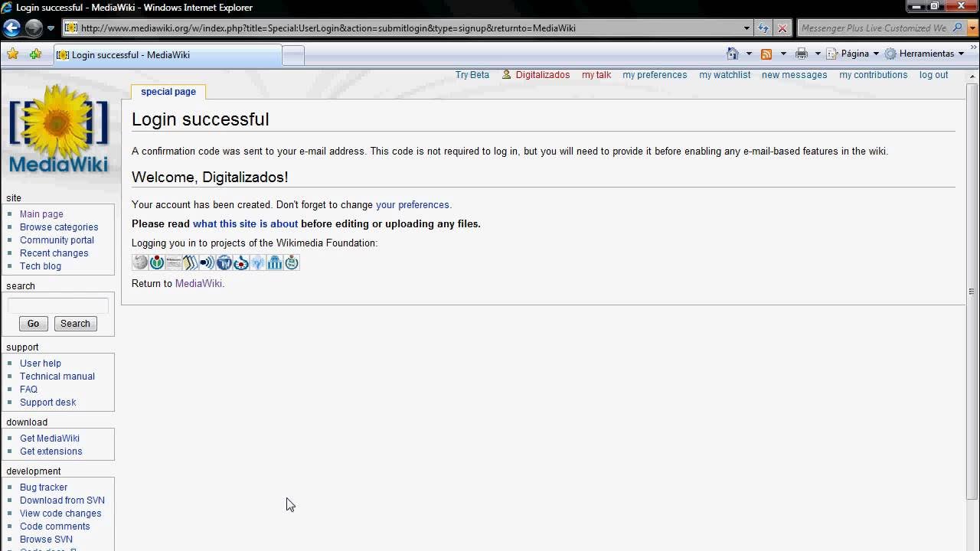Click the round blue W project icon
Viewport: 980px width, 551px height.
224,262
